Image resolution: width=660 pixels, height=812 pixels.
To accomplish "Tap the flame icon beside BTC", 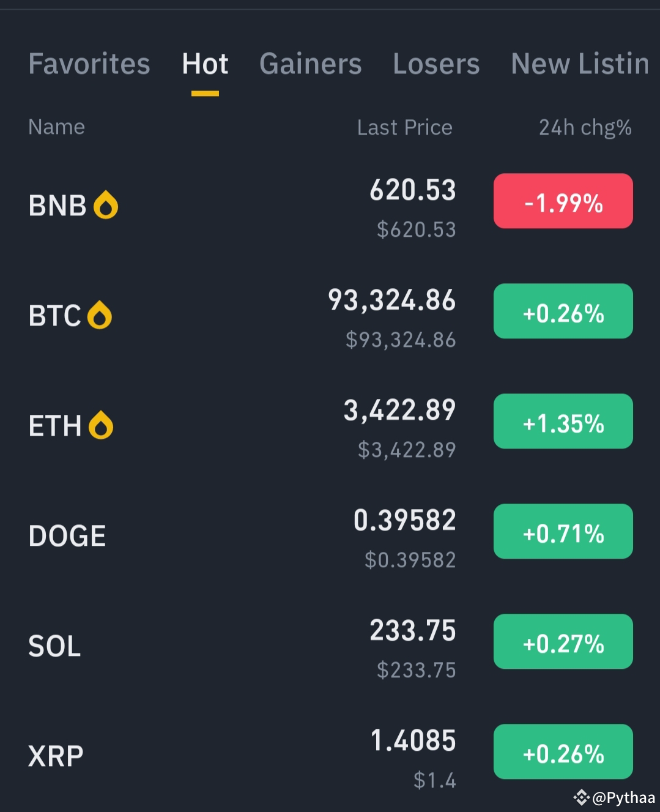I will 100,315.
